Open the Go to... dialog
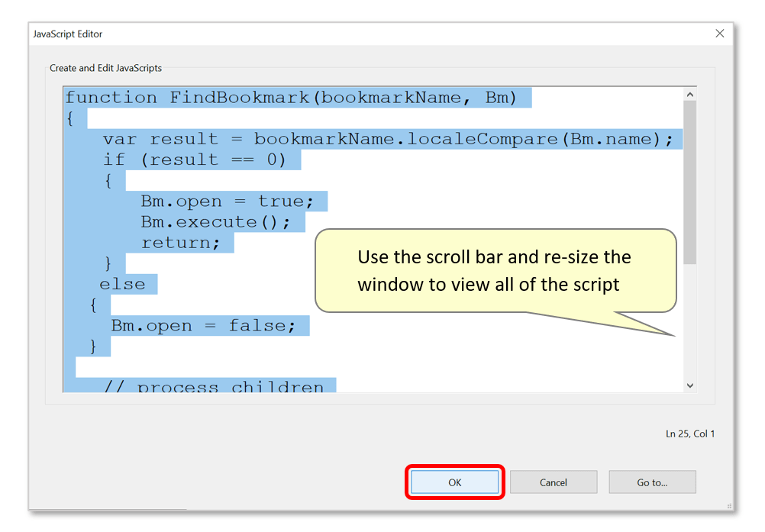Image resolution: width=765 pixels, height=532 pixels. (x=651, y=482)
